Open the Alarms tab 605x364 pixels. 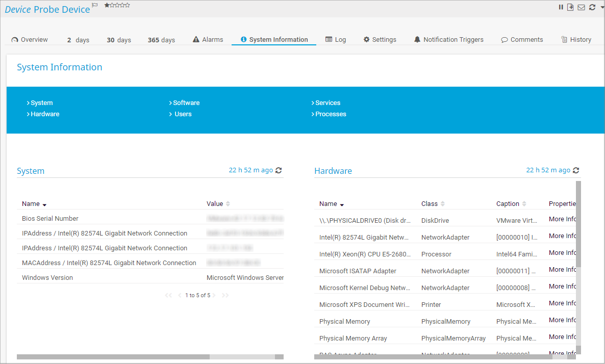coord(208,39)
